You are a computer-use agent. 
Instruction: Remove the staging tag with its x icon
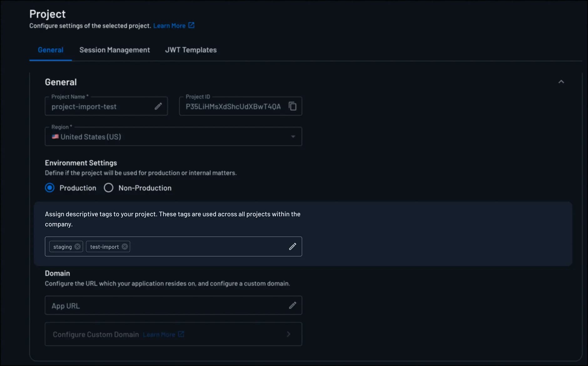pos(78,247)
